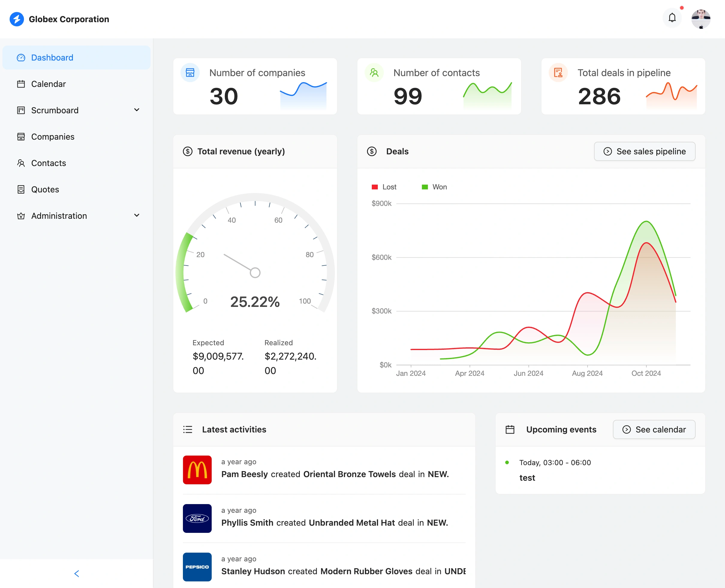Toggle the event dot next to Today, 03:00
The height and width of the screenshot is (588, 725).
pyautogui.click(x=507, y=462)
